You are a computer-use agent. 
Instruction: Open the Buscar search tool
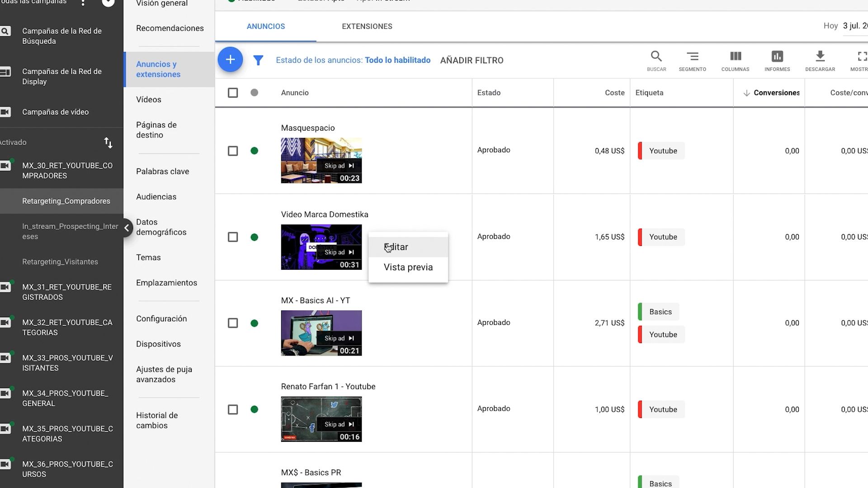[656, 61]
